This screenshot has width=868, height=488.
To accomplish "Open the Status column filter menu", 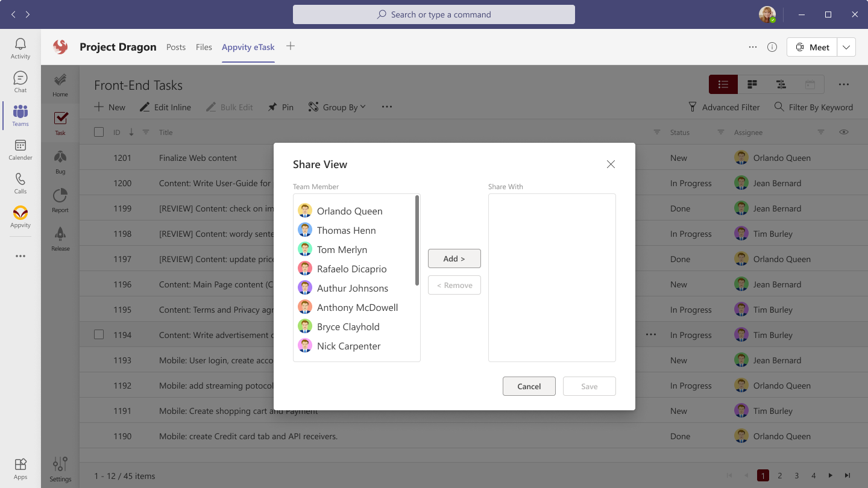I will 720,132.
